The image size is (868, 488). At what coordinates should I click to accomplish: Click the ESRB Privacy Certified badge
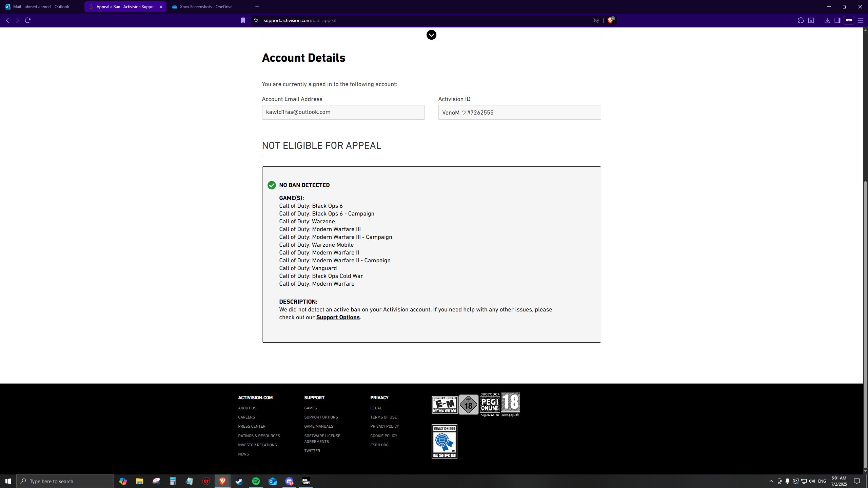(444, 442)
